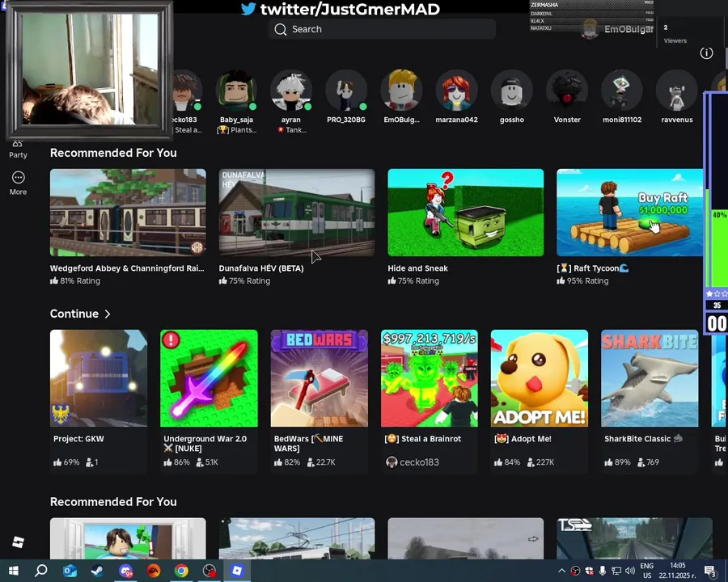728x582 pixels.
Task: Open Steal a Brainrot game card
Action: (430, 402)
